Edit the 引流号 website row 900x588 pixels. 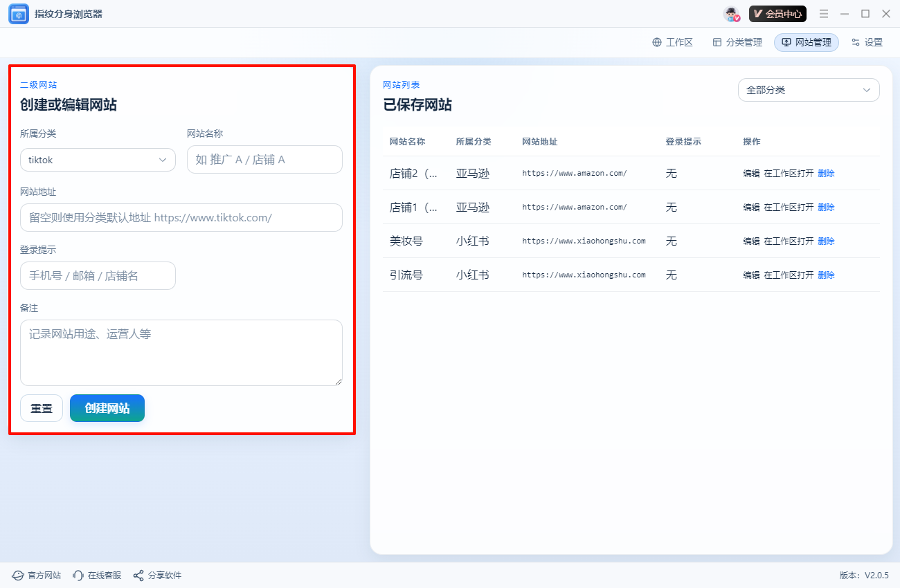coord(751,275)
